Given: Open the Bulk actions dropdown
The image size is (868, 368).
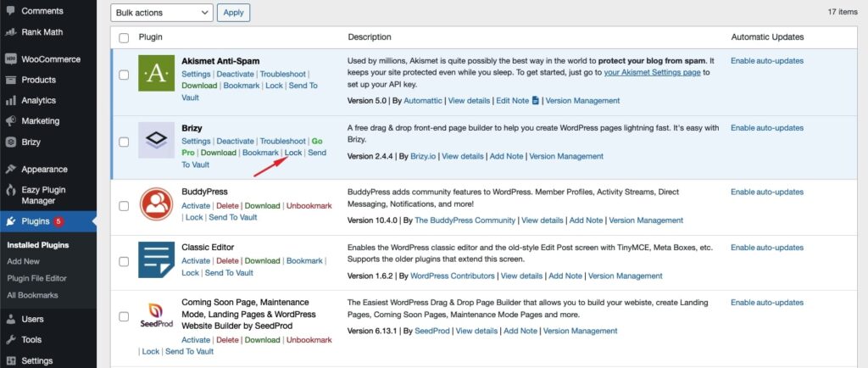Looking at the screenshot, I should click(x=162, y=13).
